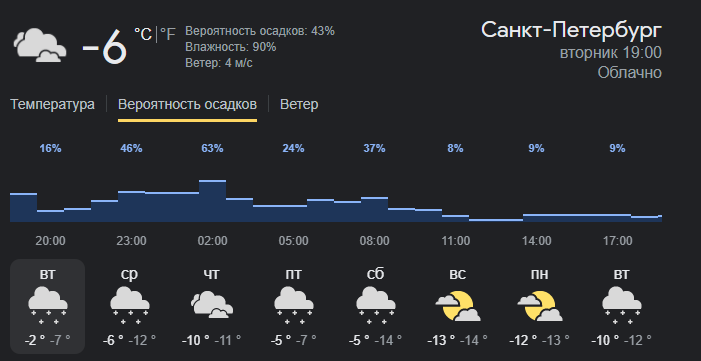Click the 63% precipitation value label
The width and height of the screenshot is (701, 361).
click(x=212, y=149)
